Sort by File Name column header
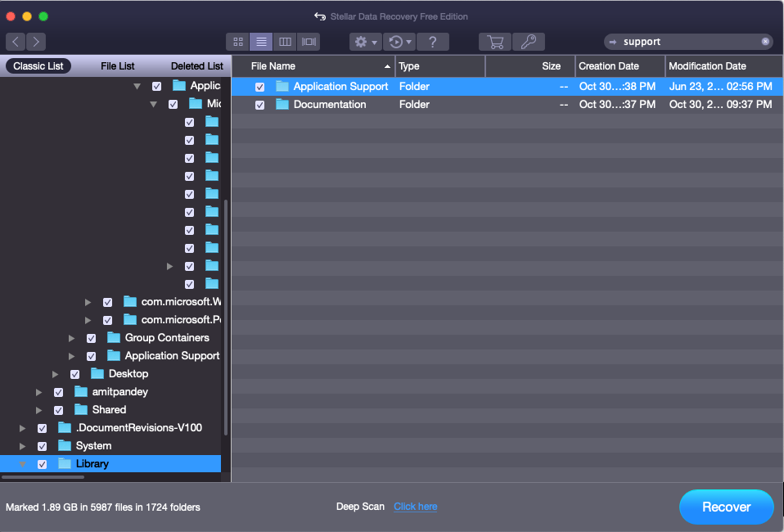The width and height of the screenshot is (784, 532). tap(313, 66)
